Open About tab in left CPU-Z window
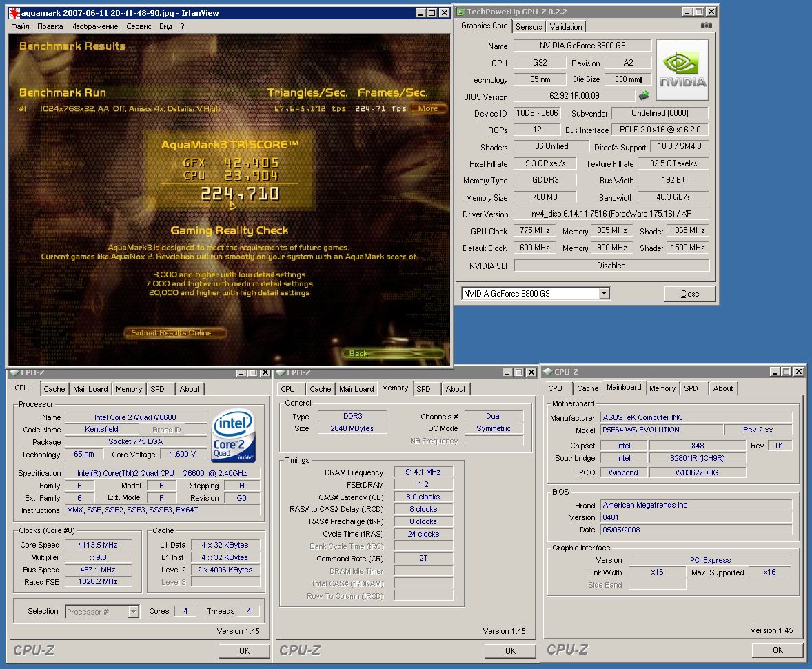 (190, 389)
